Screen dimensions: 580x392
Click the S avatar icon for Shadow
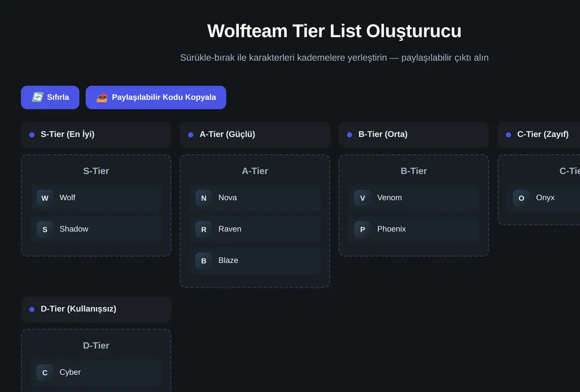tap(45, 229)
